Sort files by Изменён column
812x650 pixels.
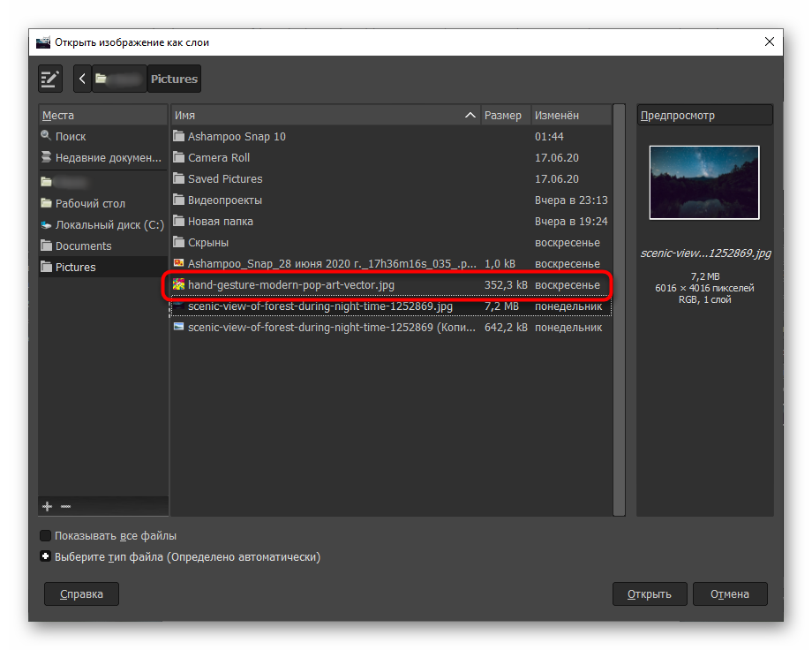tap(571, 115)
